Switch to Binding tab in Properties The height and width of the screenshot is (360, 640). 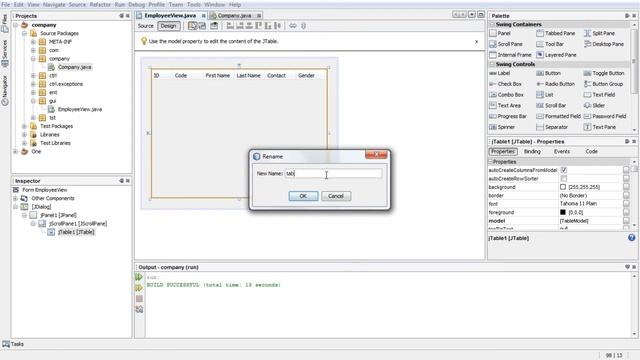pyautogui.click(x=532, y=151)
